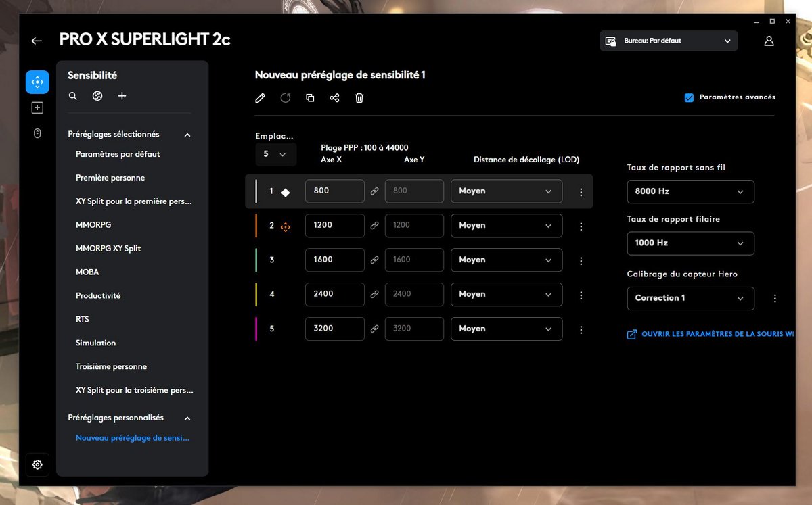Image resolution: width=812 pixels, height=505 pixels.
Task: Open the three-dot menu for row 4
Action: coord(581,295)
